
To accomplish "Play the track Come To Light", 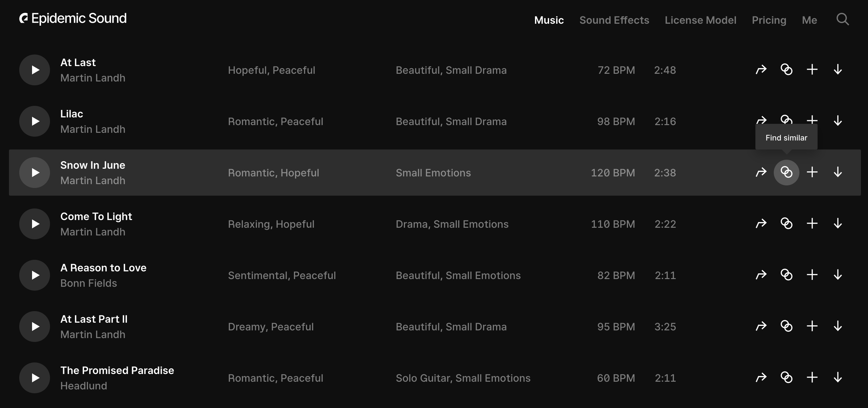I will 35,224.
